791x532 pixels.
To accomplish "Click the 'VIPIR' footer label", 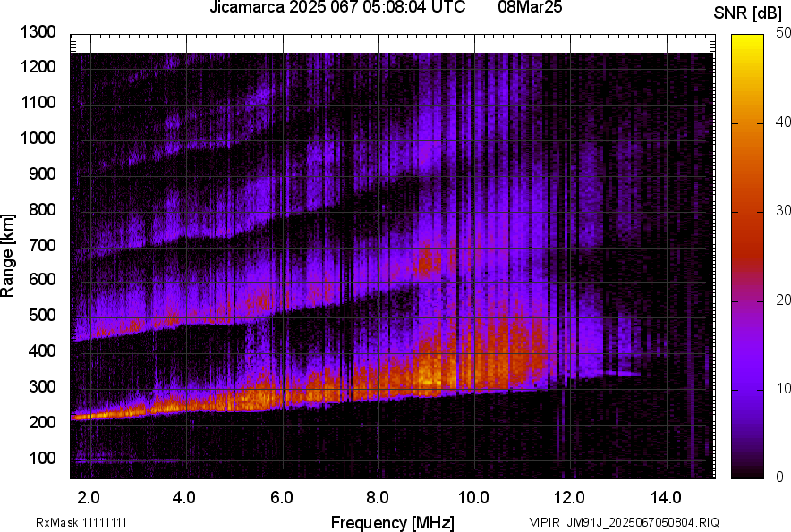I will (544, 522).
